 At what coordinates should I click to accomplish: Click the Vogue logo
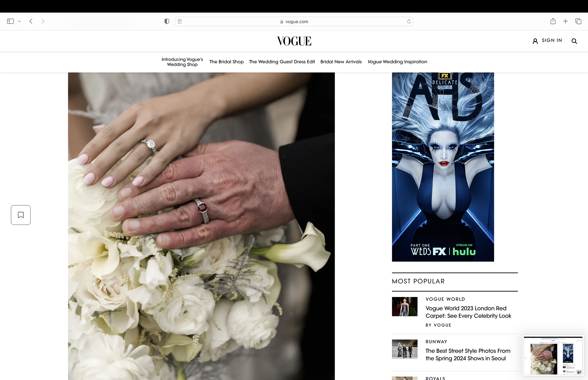tap(294, 41)
